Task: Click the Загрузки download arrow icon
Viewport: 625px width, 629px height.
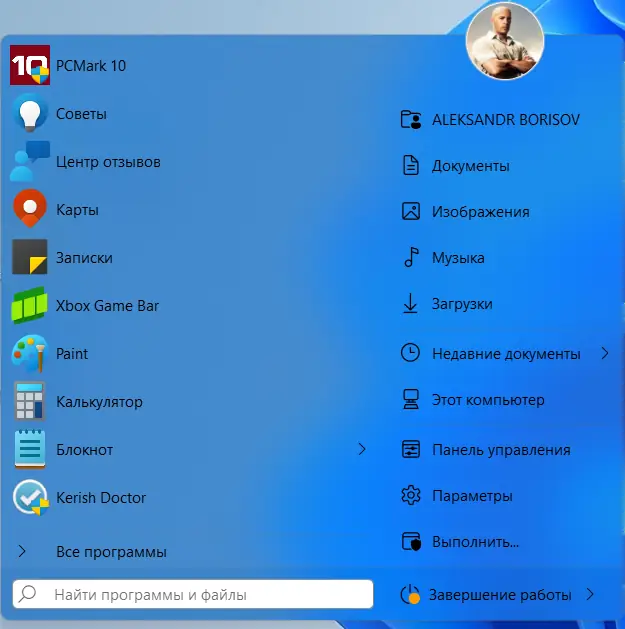Action: coord(410,303)
